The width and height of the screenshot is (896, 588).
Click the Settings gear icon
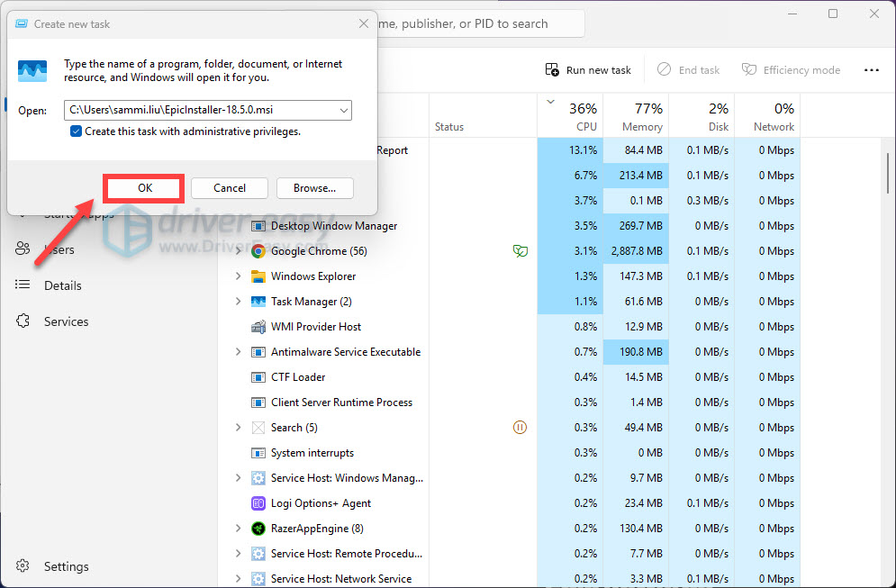click(23, 565)
